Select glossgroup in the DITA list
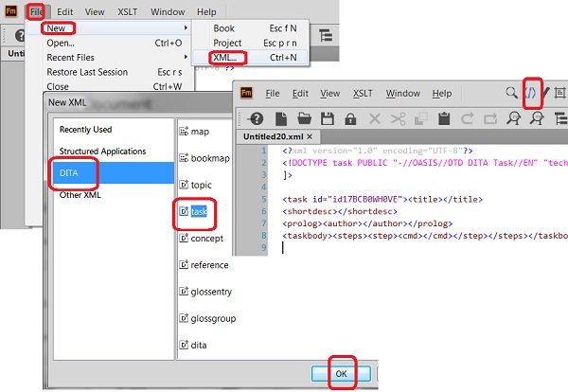 pos(213,318)
